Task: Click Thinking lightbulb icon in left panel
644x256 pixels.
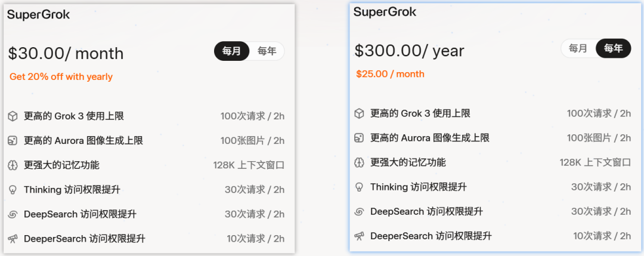Action: click(13, 190)
